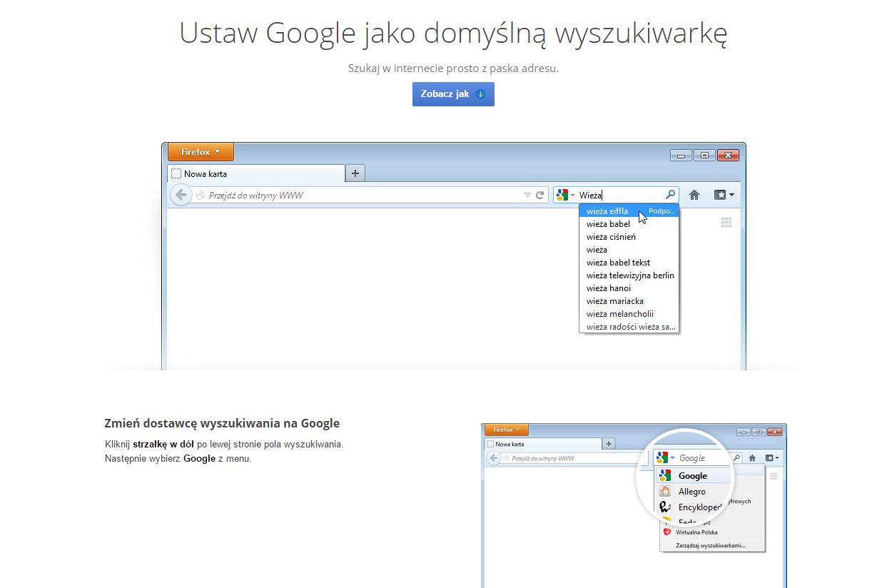Click subtitle Szukaj w internecie prosto z paska adresu

[453, 69]
